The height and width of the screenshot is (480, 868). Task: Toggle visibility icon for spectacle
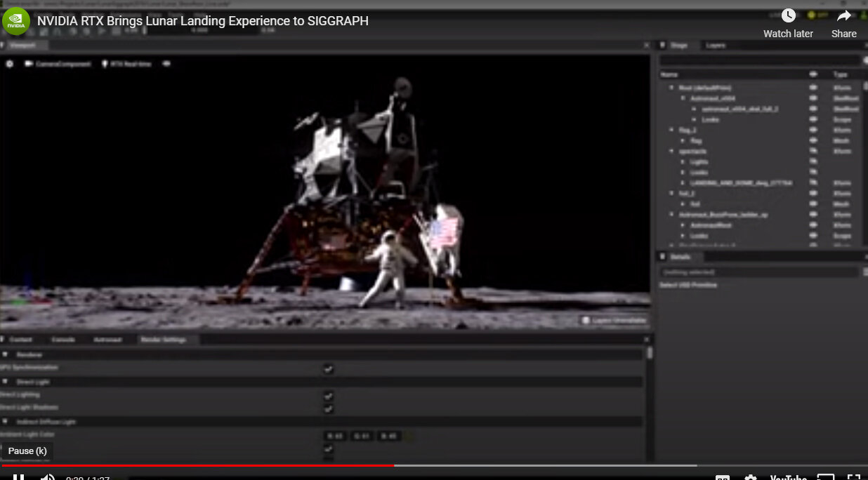pyautogui.click(x=814, y=151)
